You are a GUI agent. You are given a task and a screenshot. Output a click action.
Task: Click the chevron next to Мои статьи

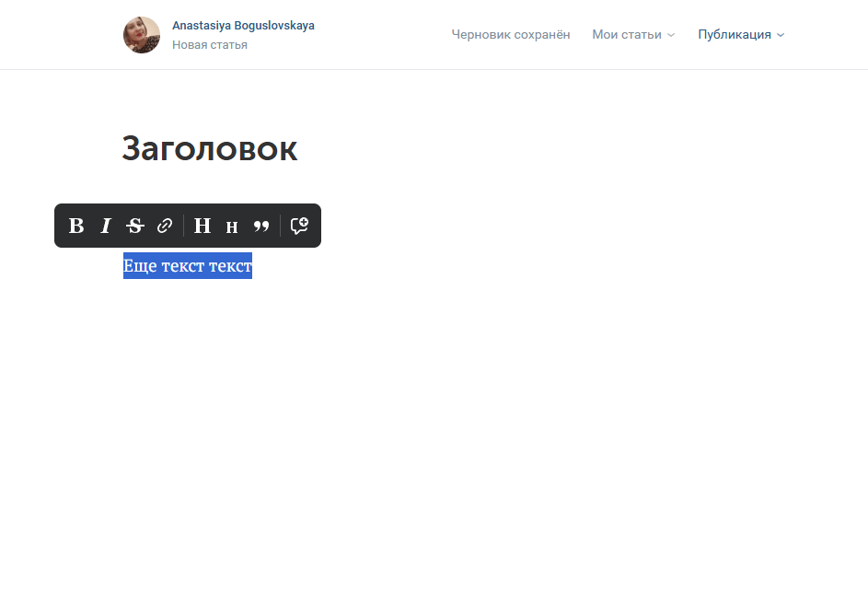(x=671, y=35)
